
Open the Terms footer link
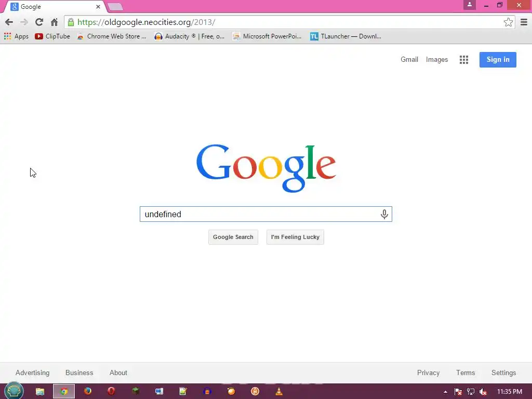(x=465, y=373)
